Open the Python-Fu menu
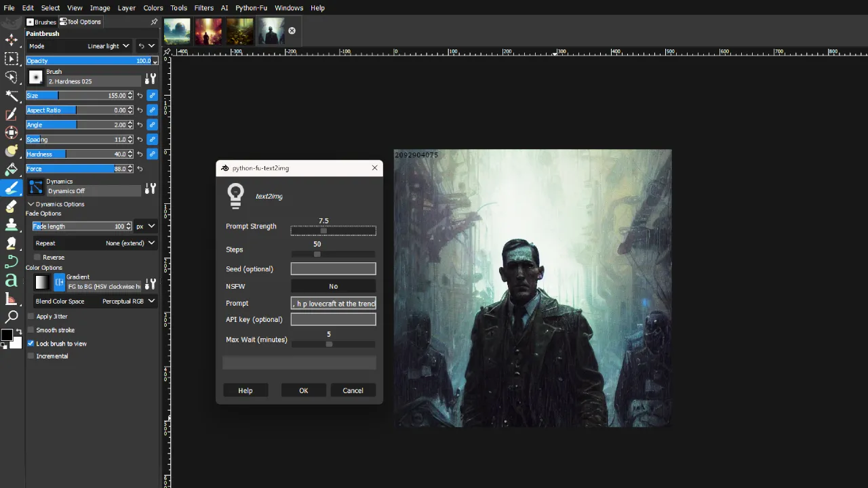Viewport: 868px width, 488px height. [251, 7]
